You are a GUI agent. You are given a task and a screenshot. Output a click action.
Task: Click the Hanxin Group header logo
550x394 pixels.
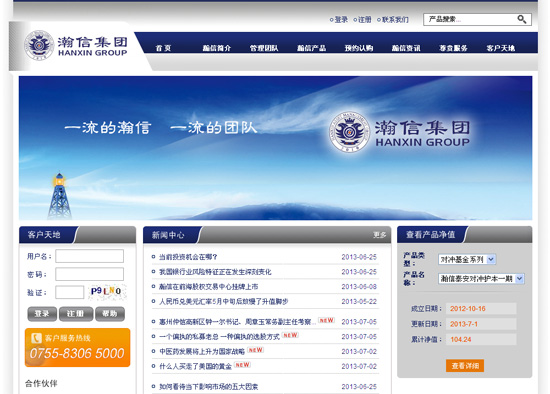(76, 45)
